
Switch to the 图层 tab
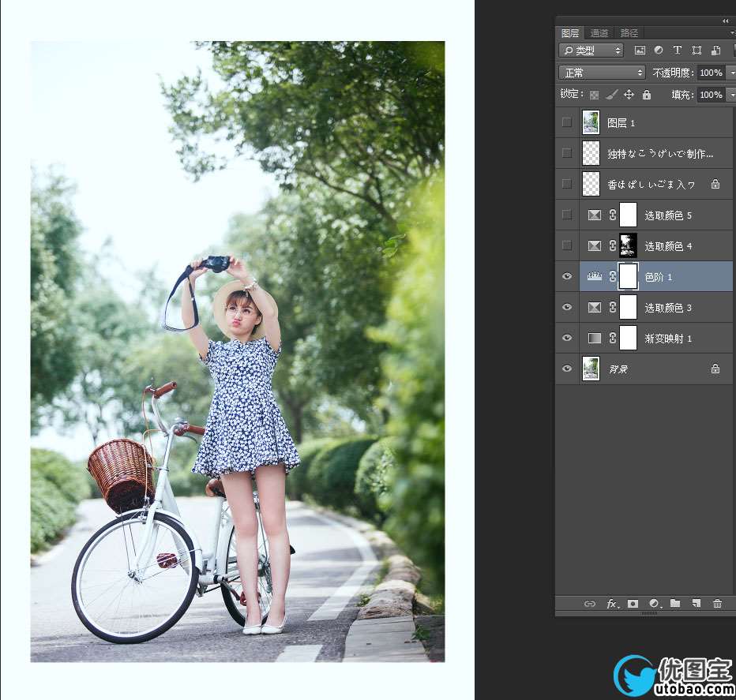570,33
